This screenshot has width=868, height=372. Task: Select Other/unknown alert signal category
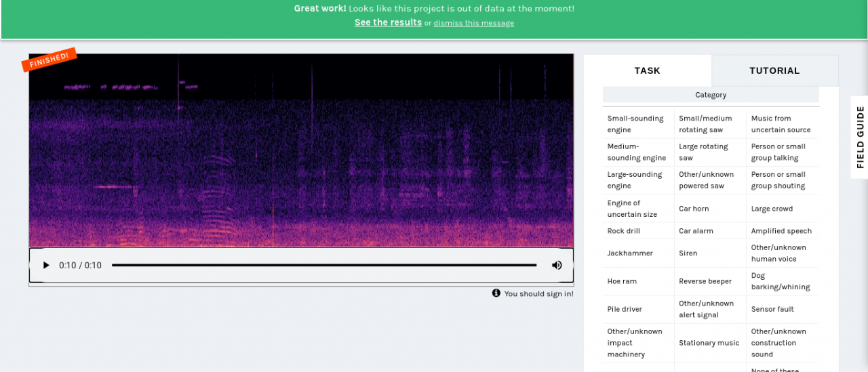click(x=710, y=309)
